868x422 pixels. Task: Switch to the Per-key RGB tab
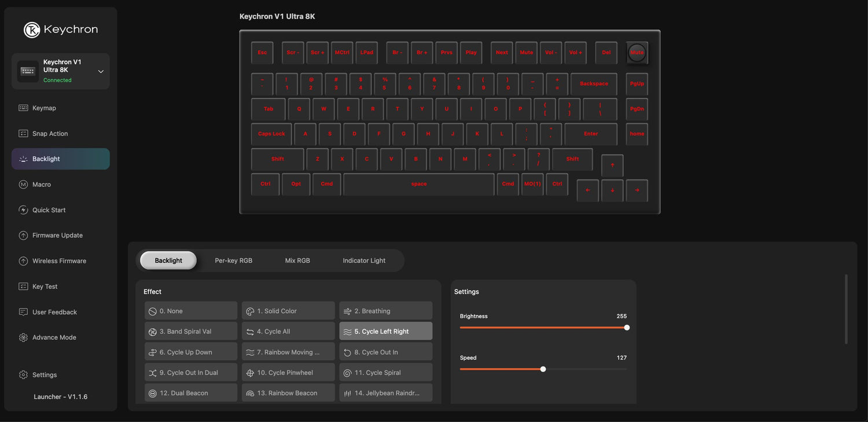pos(233,260)
